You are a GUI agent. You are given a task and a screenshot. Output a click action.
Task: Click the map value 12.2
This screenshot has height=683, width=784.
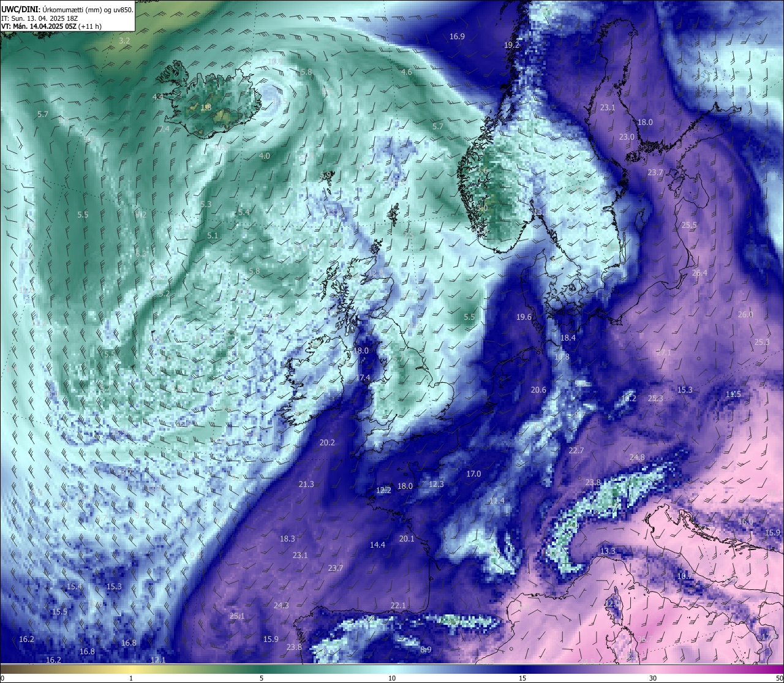(x=383, y=491)
